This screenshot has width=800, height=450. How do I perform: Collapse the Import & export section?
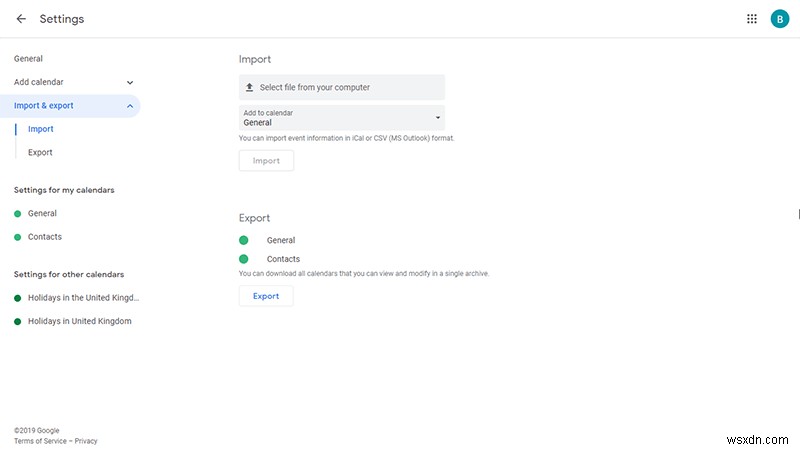point(130,106)
